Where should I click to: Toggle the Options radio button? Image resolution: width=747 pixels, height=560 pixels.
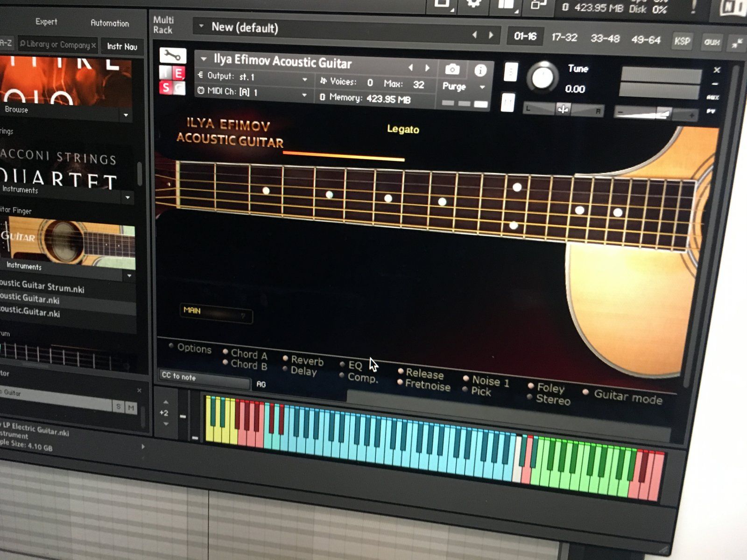pyautogui.click(x=171, y=346)
